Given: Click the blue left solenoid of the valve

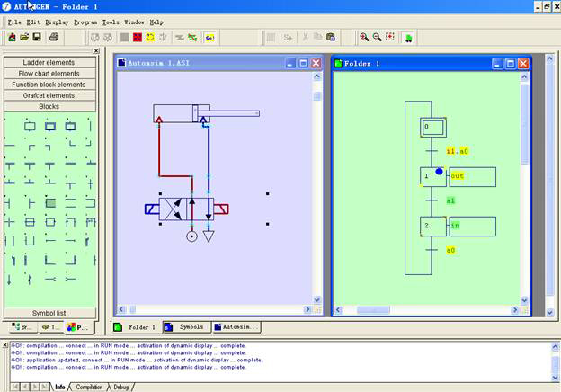Looking at the screenshot, I should tap(152, 209).
